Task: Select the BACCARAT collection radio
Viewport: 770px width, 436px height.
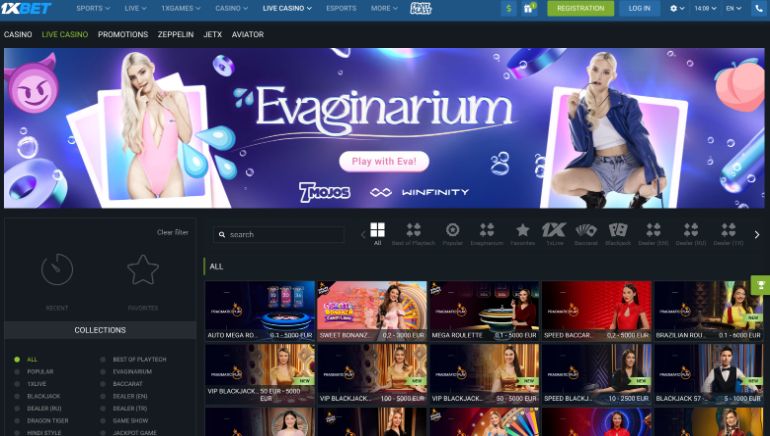Action: (103, 384)
